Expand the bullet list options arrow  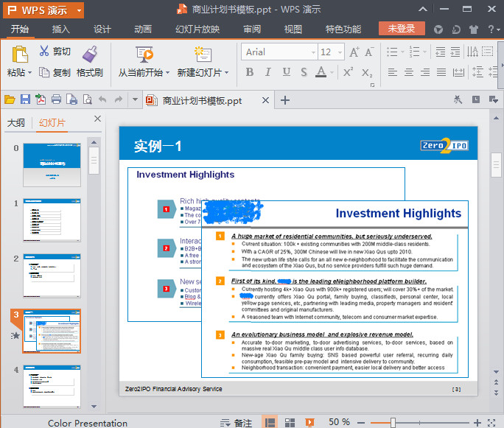point(402,52)
